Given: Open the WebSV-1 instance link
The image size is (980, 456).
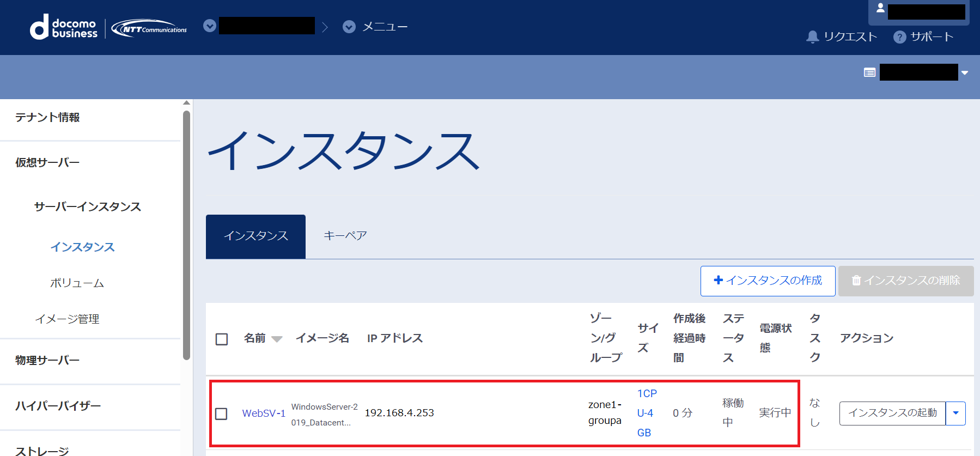Looking at the screenshot, I should (x=264, y=414).
